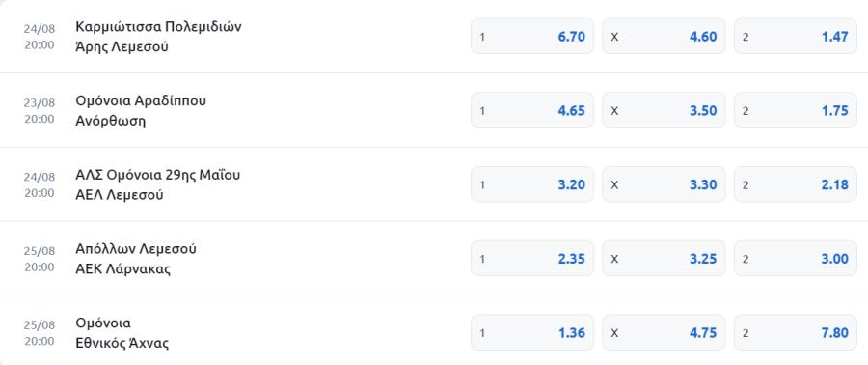Choose away win 2.18 for ΑΕΛ Λεμεσού
The width and height of the screenshot is (868, 365).
click(796, 184)
